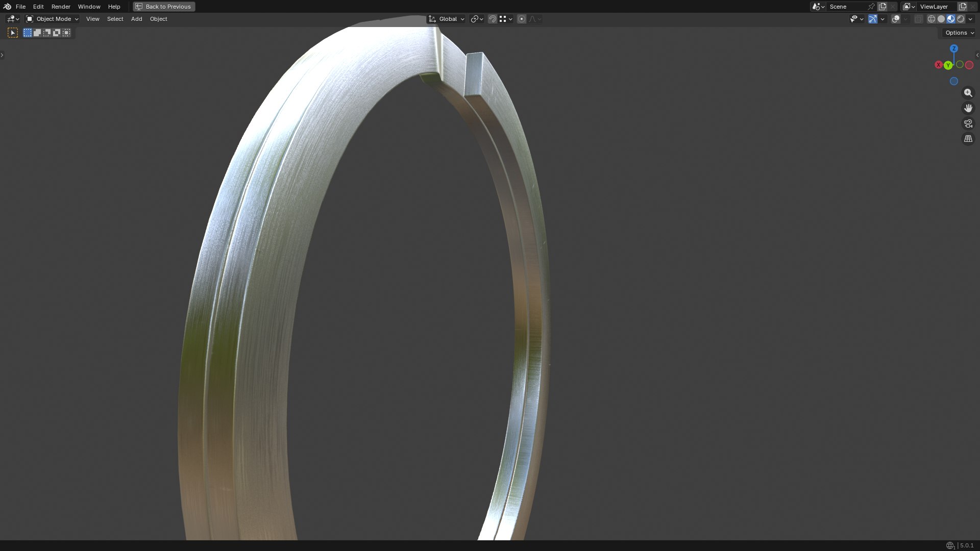Choose Set a New Selection mode

click(28, 33)
